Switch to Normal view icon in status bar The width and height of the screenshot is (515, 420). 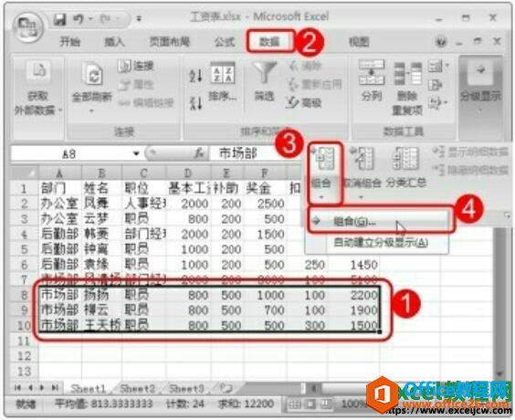(295, 404)
